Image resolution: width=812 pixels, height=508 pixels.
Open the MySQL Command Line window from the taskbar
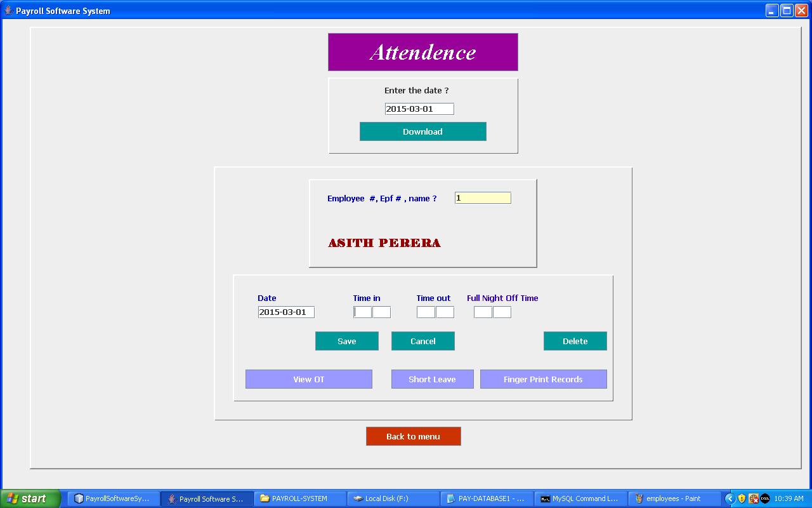[580, 498]
